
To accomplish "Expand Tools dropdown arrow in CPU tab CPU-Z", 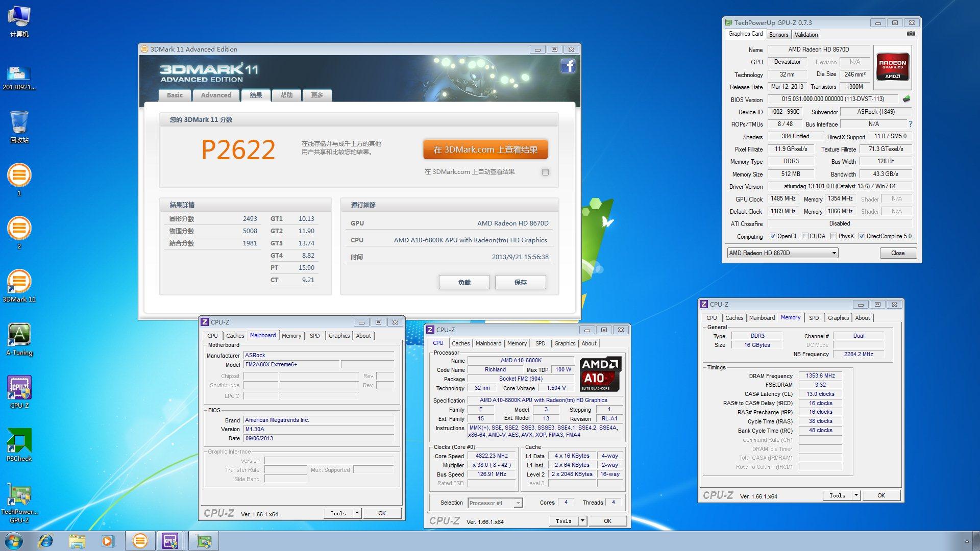I will 582,521.
